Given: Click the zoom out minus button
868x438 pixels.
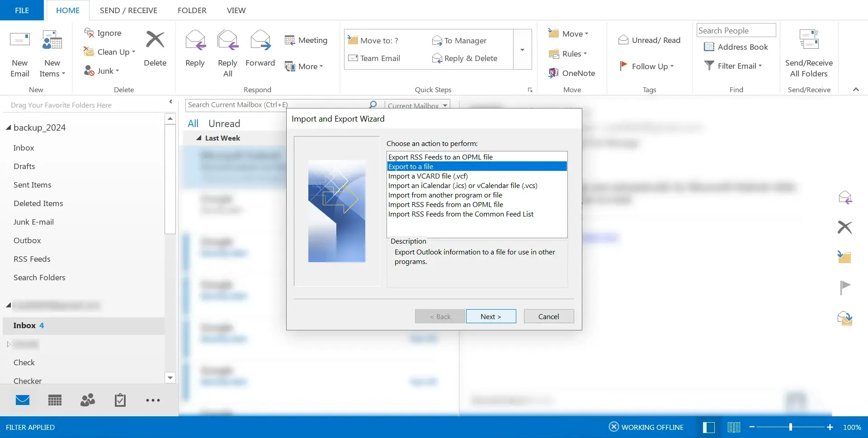Looking at the screenshot, I should 752,427.
